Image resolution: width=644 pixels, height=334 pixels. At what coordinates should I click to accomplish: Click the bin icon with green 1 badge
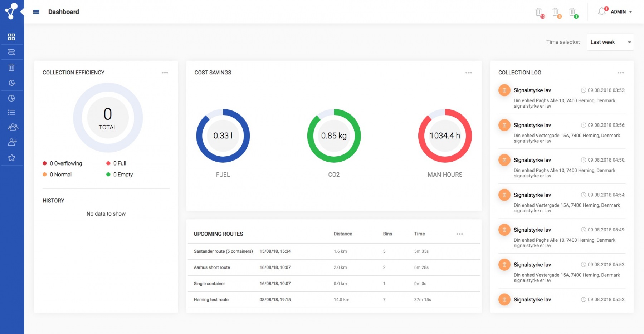(572, 12)
